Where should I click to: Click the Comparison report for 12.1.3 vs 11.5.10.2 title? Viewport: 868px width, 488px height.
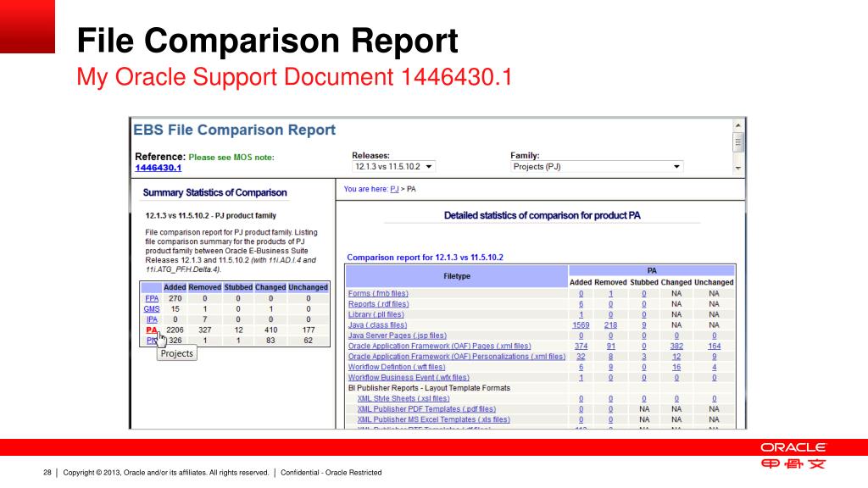(426, 258)
